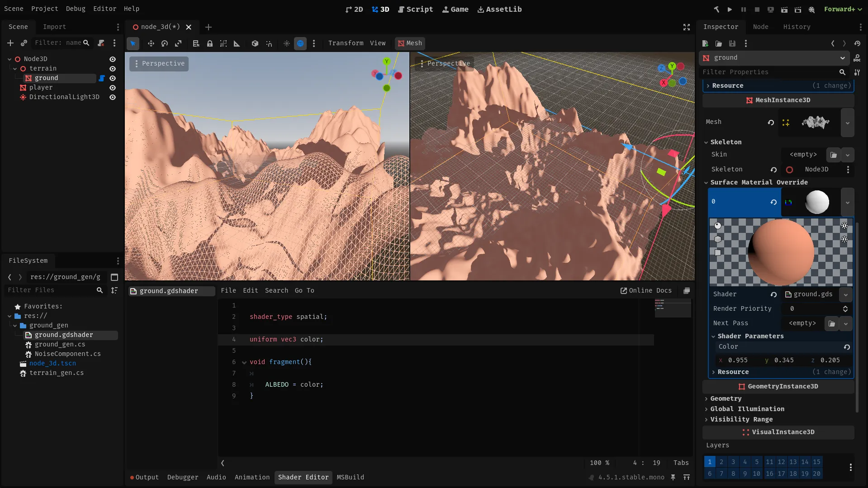Open Online Docs from the shader editor

[646, 290]
